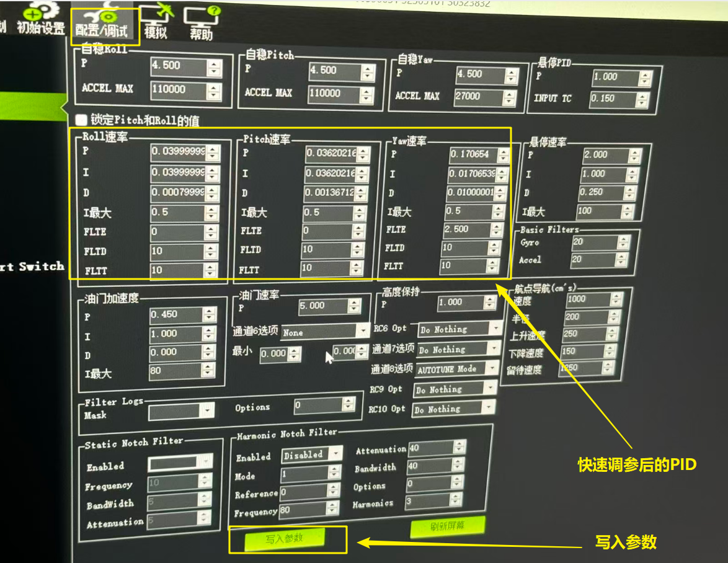Screen dimensions: 728x563
Task: Click the 油门加速度 I最大 field
Action: (x=175, y=371)
